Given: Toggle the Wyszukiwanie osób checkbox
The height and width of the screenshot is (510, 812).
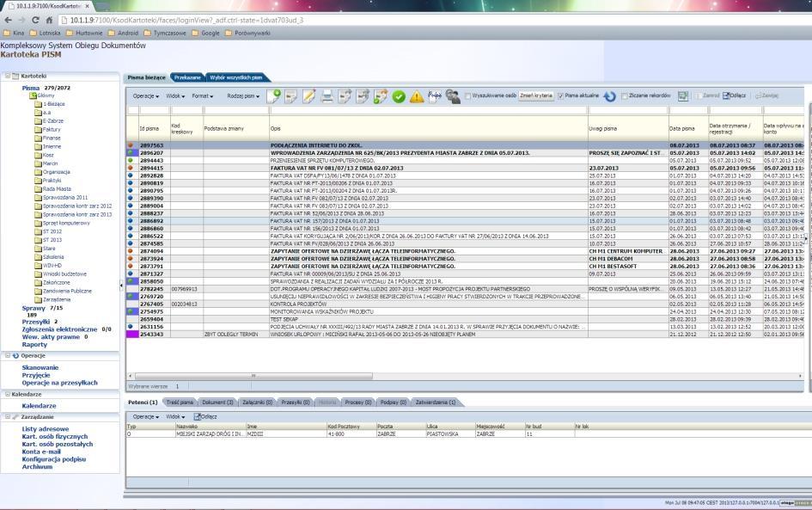Looking at the screenshot, I should (468, 95).
